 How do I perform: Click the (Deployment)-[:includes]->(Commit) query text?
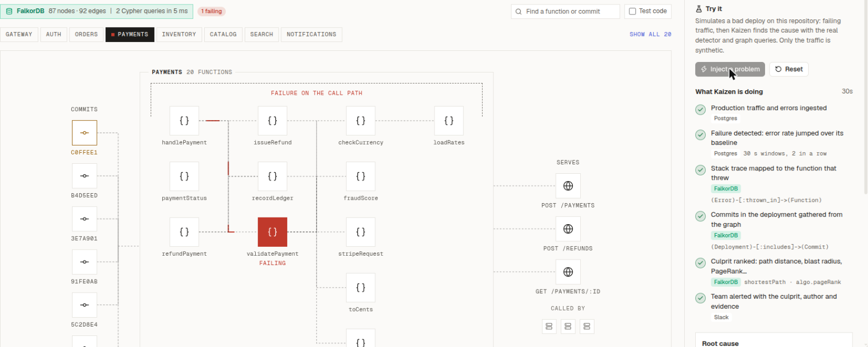pyautogui.click(x=769, y=246)
